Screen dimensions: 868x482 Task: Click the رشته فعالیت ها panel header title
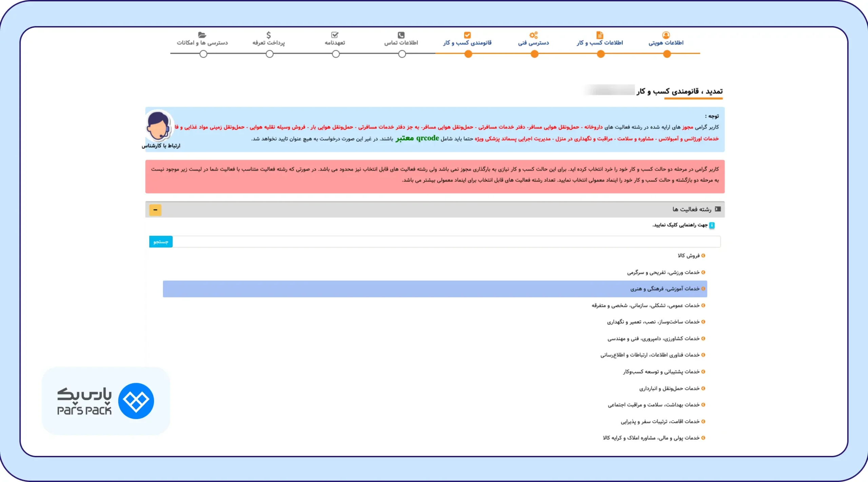(x=692, y=209)
